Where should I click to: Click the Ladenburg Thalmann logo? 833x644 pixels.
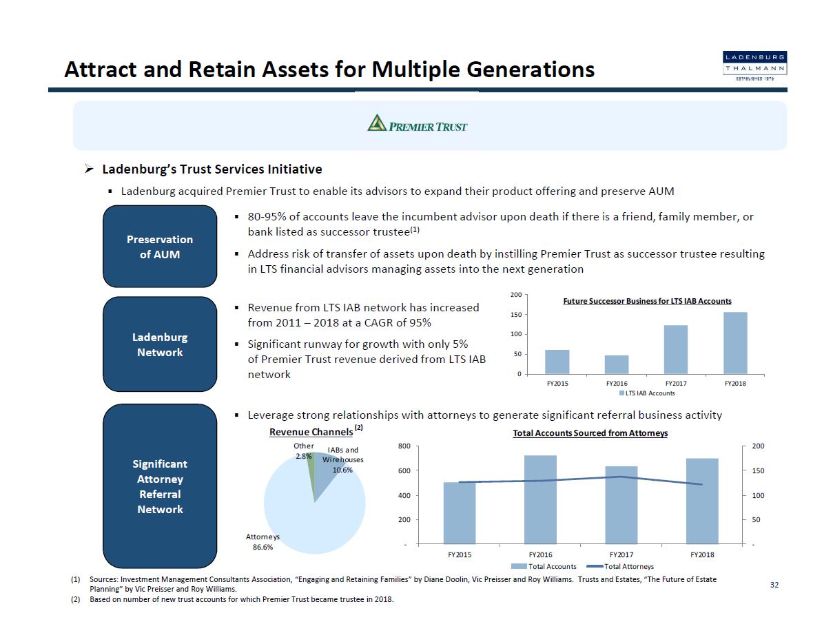[754, 65]
